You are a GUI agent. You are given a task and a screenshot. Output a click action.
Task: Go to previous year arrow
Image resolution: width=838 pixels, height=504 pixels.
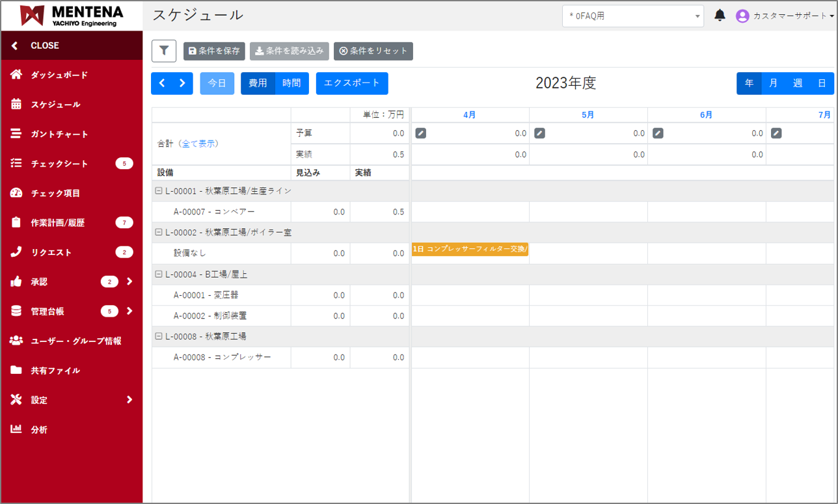tap(162, 83)
